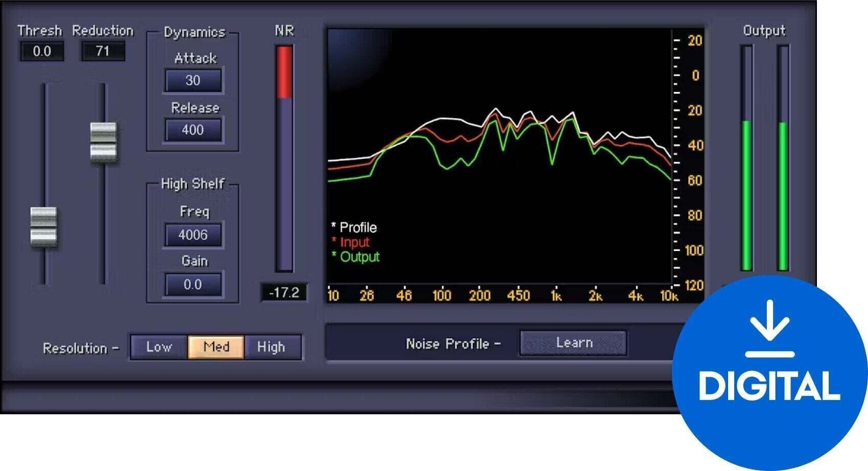868x471 pixels.
Task: Click the High Shelf section label
Action: 192,184
